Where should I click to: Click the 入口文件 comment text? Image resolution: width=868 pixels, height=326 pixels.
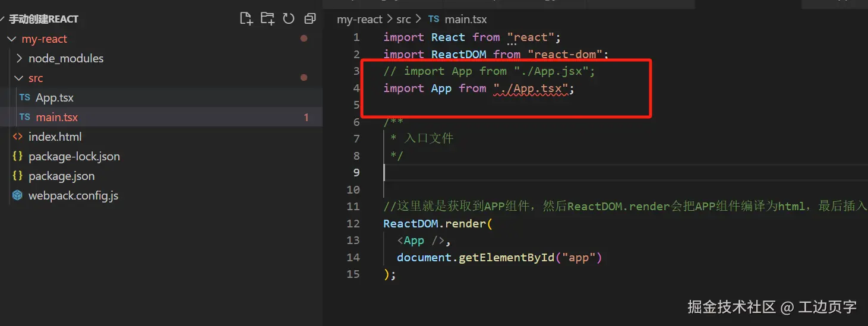tap(428, 138)
